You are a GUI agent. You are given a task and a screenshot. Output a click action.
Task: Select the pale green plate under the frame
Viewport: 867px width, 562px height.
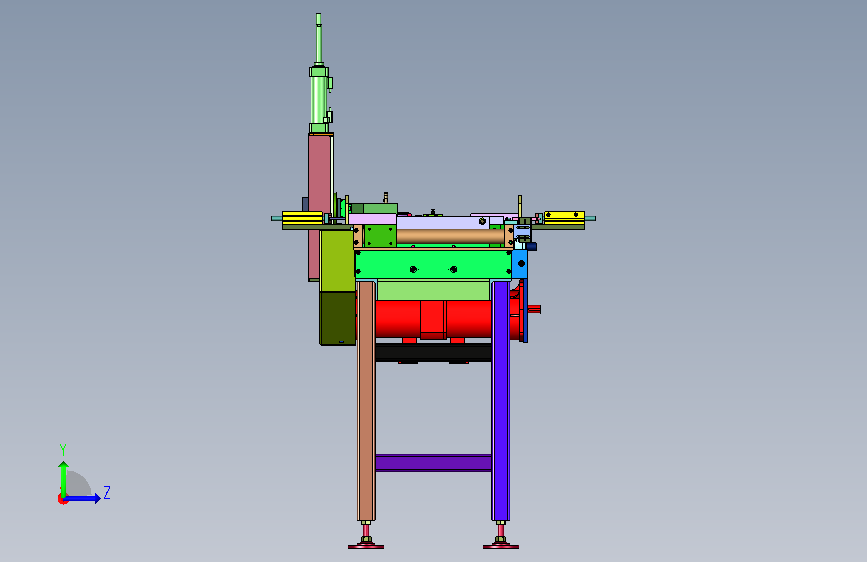pos(433,290)
